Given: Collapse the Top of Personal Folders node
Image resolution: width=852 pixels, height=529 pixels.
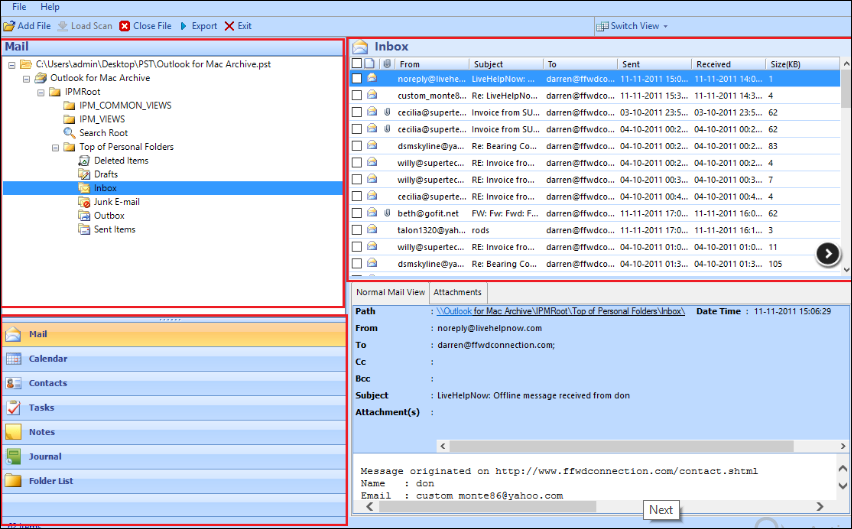Looking at the screenshot, I should point(55,148).
